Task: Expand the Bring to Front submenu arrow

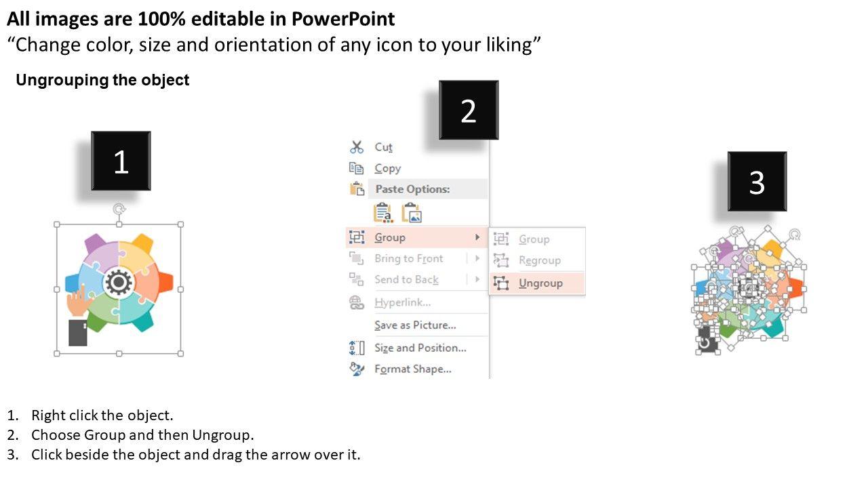Action: (477, 258)
